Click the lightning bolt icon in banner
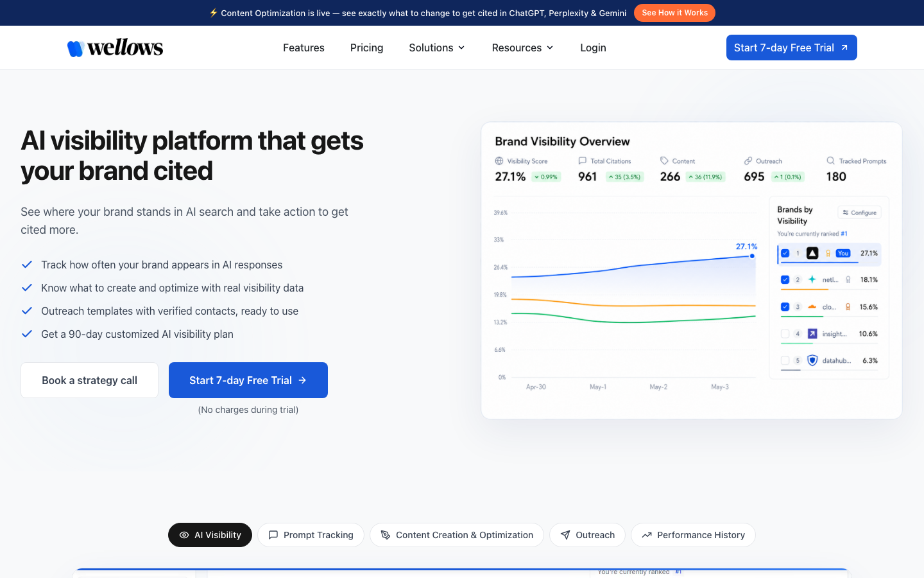This screenshot has width=924, height=578. 214,13
